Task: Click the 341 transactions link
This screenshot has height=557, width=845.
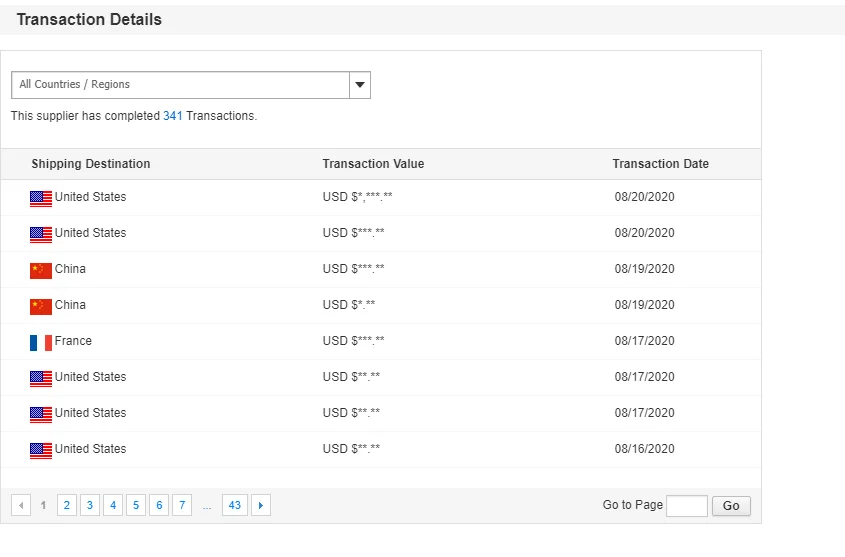Action: coord(172,116)
